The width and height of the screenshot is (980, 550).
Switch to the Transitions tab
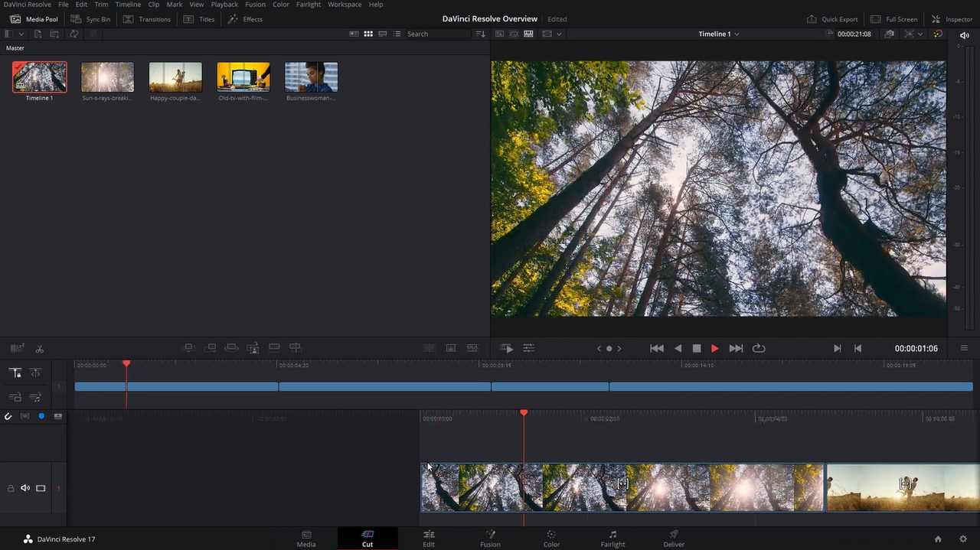point(147,19)
